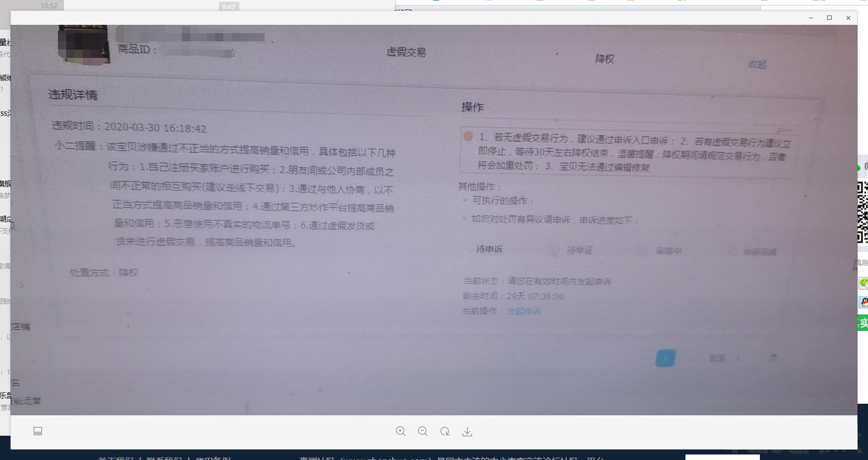The width and height of the screenshot is (868, 460).
Task: Click the 审核中 step in appeal progress
Action: point(669,252)
